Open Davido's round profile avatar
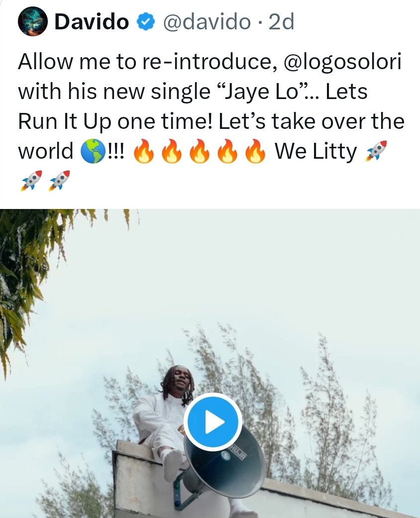 [x=32, y=21]
